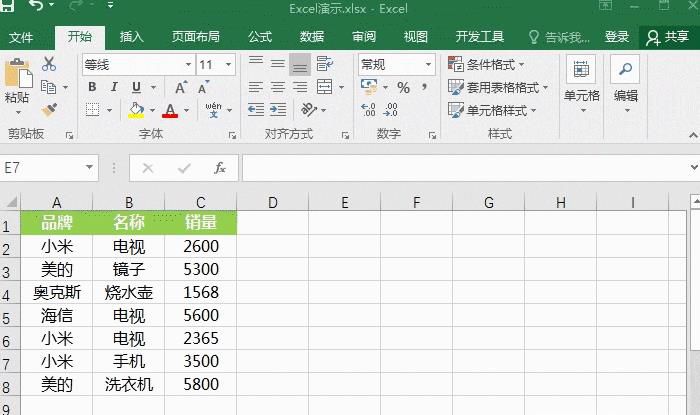The image size is (700, 415).
Task: Click the Copy icon
Action: [x=48, y=87]
